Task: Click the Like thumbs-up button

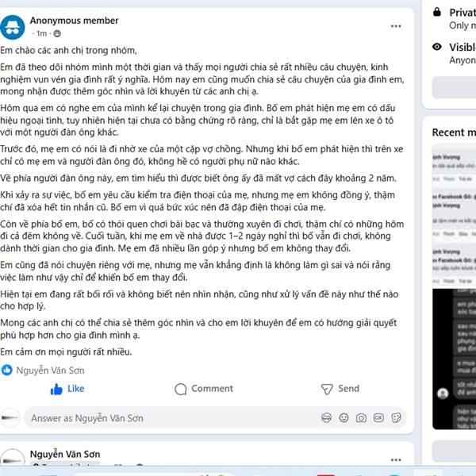Action: coord(67,389)
